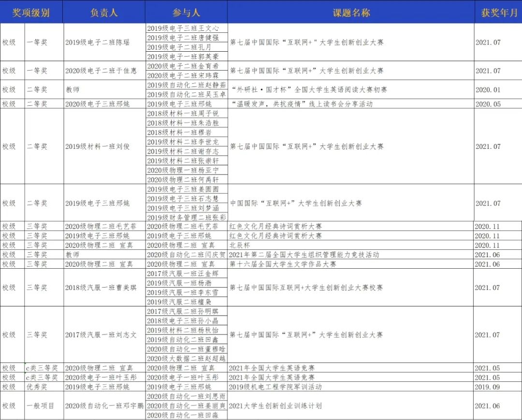Screen dimensions: 522x420
Task: Click the 获奖年月 column header
Action: click(498, 13)
